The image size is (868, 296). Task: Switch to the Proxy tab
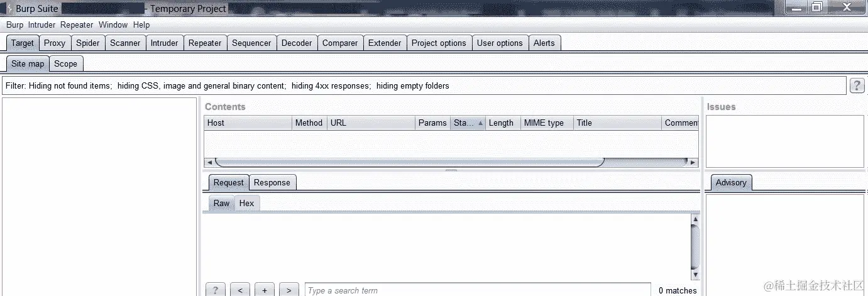(55, 43)
